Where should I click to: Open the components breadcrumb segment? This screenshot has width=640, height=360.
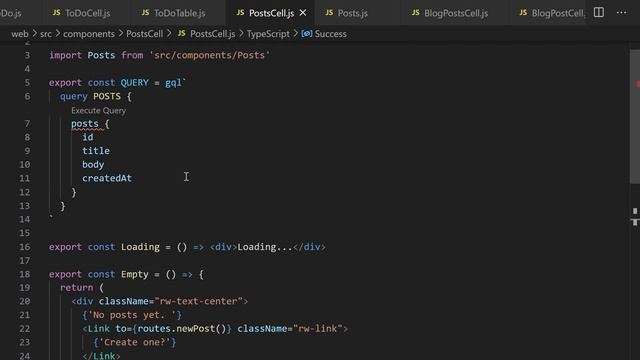(x=89, y=34)
